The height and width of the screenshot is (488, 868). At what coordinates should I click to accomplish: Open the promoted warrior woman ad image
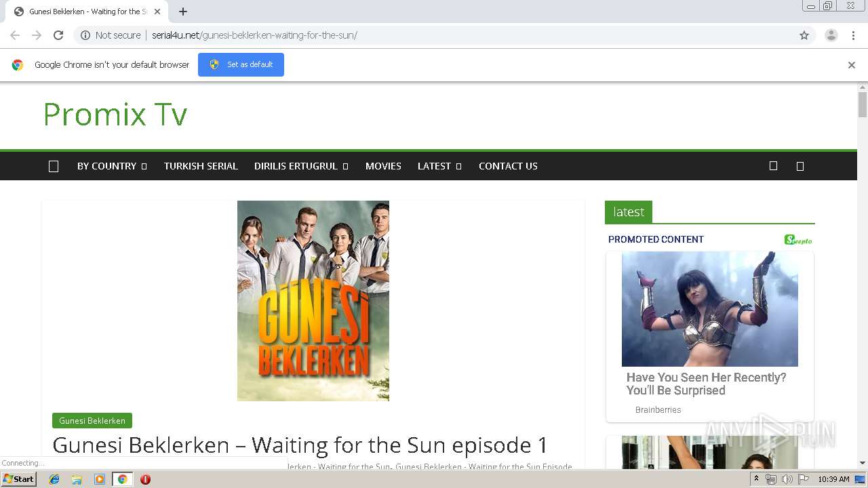[x=710, y=309]
